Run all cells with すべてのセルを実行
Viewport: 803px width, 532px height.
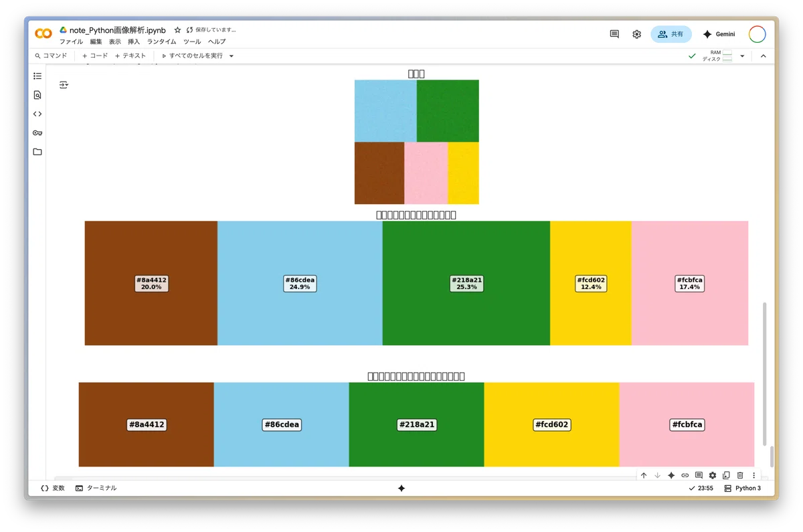pos(192,56)
